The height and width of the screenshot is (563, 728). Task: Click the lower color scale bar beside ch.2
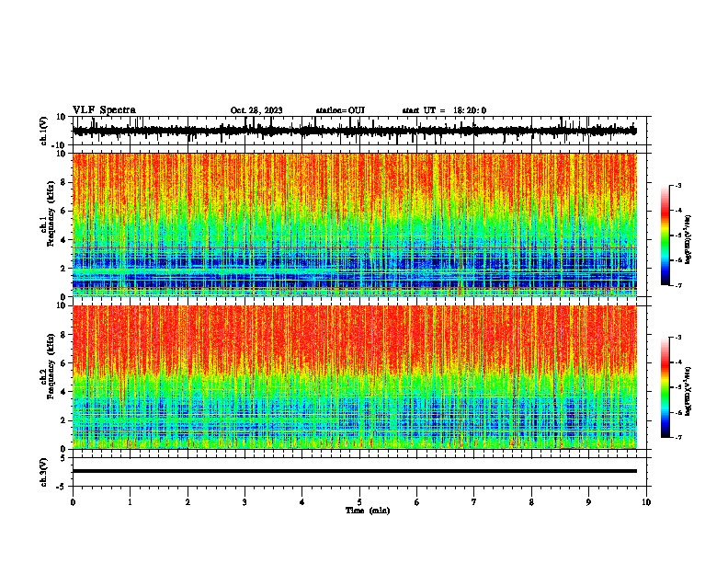pos(665,387)
